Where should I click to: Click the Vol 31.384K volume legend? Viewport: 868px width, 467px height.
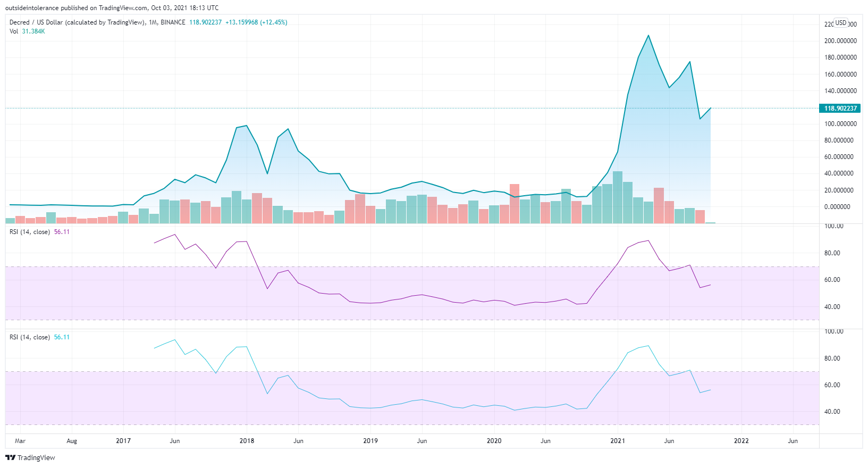tap(27, 31)
